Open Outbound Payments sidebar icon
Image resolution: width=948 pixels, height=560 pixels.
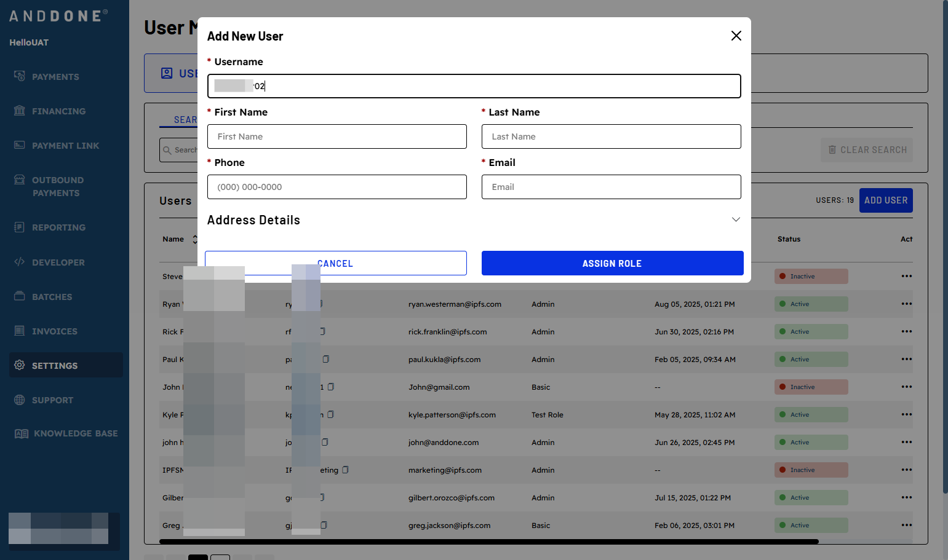[20, 179]
